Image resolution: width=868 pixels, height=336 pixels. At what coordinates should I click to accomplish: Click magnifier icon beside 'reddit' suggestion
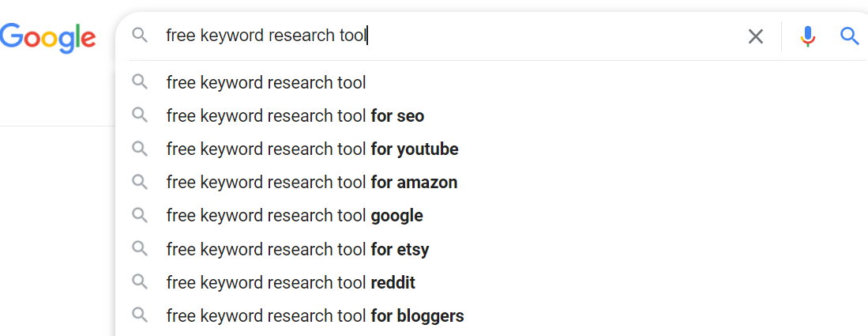pyautogui.click(x=140, y=282)
